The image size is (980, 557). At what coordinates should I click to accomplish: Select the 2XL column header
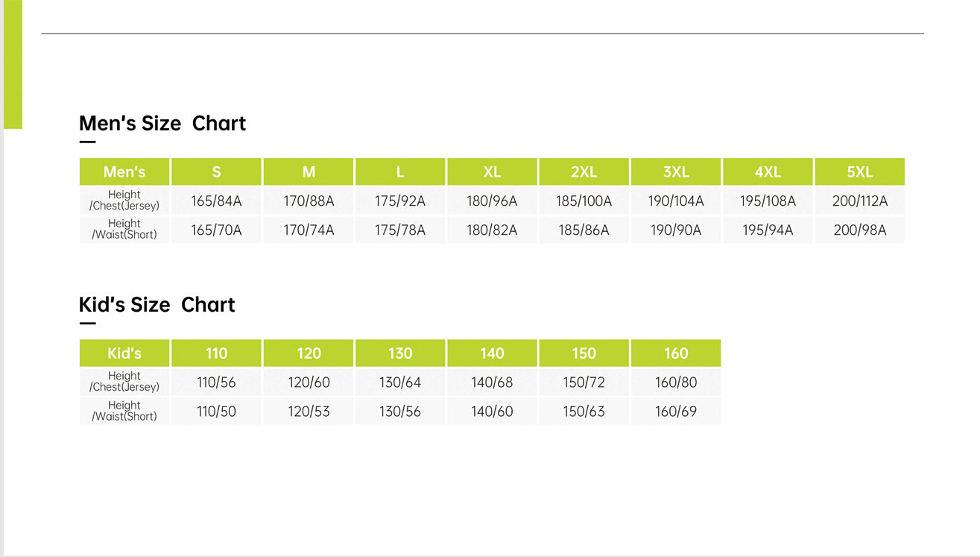[584, 172]
